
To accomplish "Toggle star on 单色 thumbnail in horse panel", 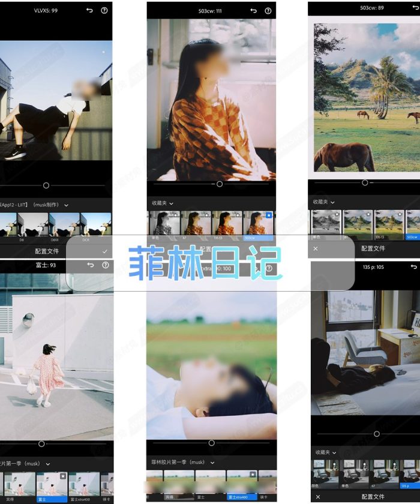I will pos(335,214).
